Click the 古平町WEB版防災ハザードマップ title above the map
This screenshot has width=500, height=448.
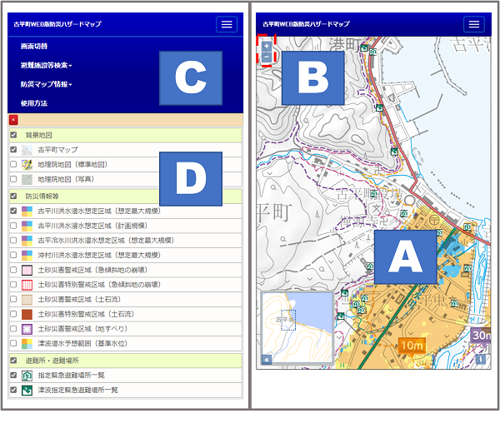pyautogui.click(x=306, y=24)
